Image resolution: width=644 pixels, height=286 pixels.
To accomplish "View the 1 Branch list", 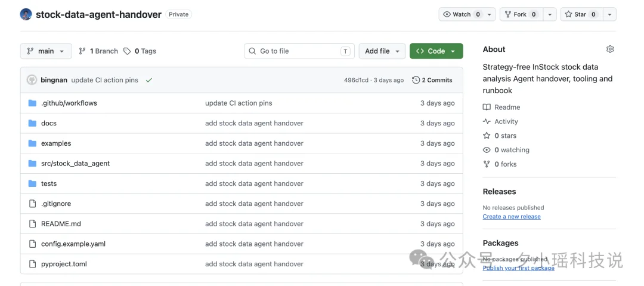I will (98, 51).
